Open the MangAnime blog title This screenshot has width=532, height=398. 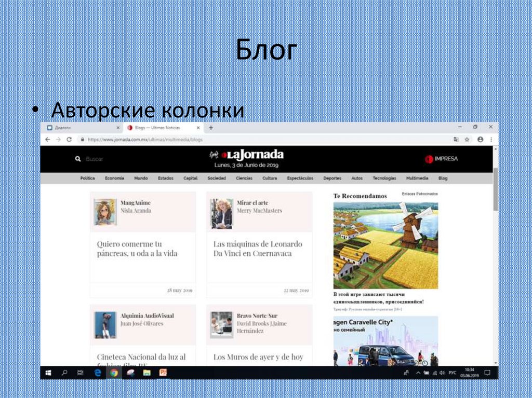pos(136,203)
